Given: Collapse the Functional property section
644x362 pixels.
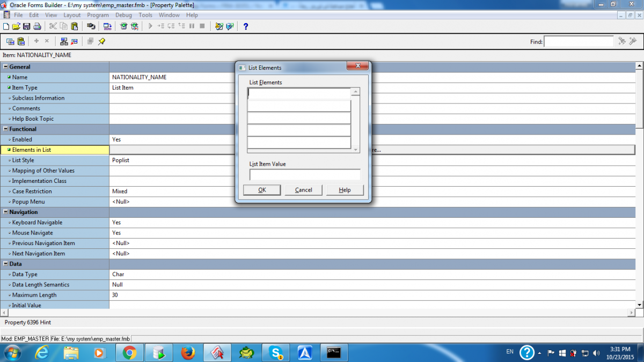Looking at the screenshot, I should coord(6,129).
